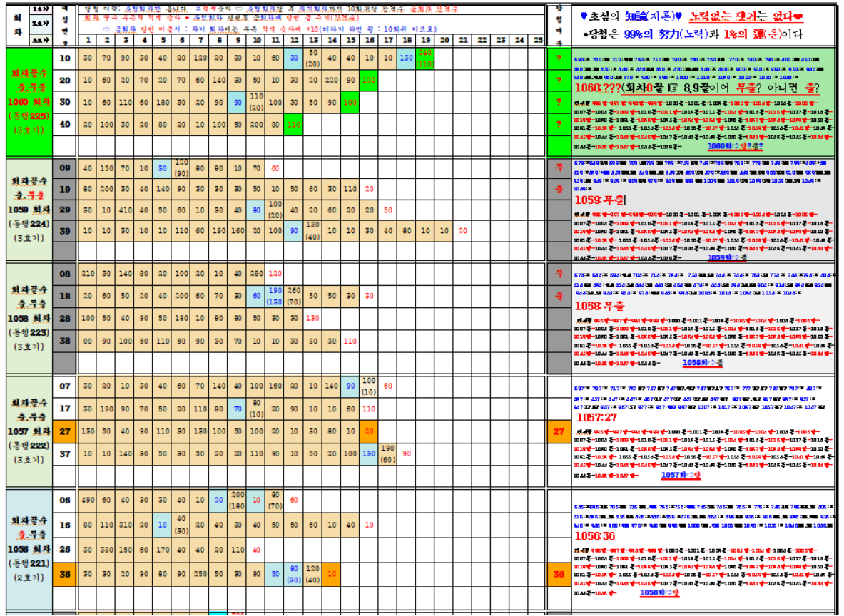Screen dimensions: 844x616
Task: Select the green 240 (110) cell
Action: (x=425, y=58)
